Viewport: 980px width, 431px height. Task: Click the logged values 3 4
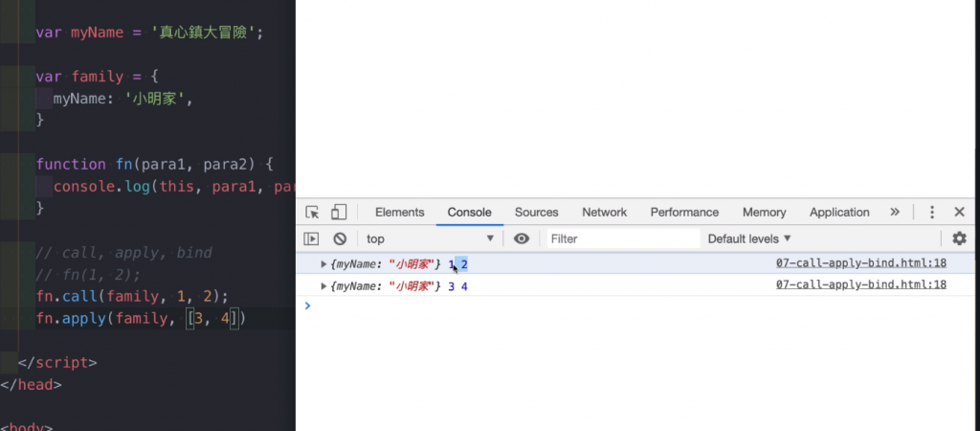pos(458,286)
